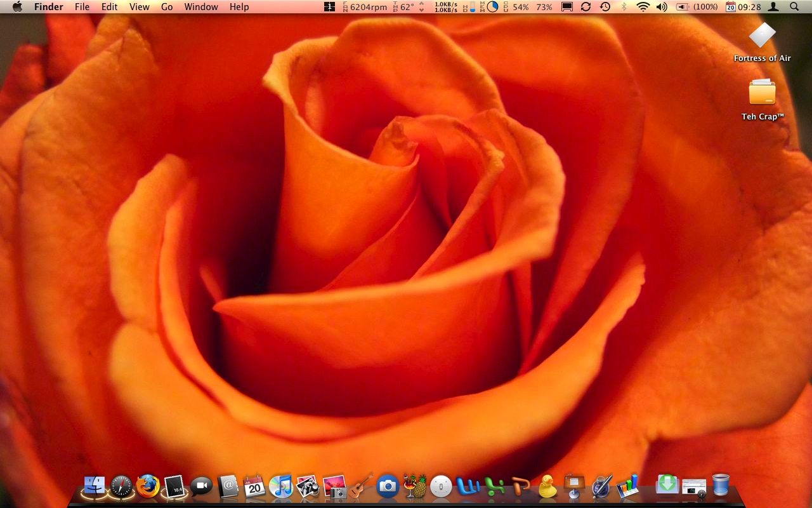Launch iTunes from the dock
This screenshot has width=812, height=508.
[x=280, y=486]
